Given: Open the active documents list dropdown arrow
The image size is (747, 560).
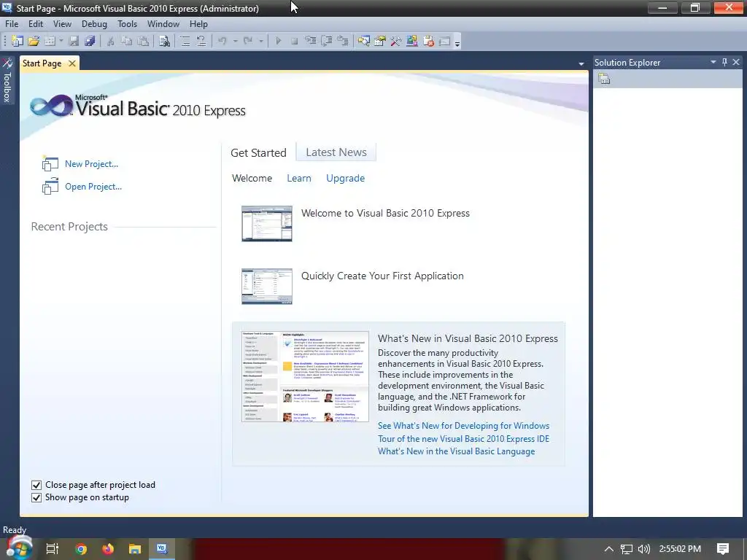Looking at the screenshot, I should 581,64.
